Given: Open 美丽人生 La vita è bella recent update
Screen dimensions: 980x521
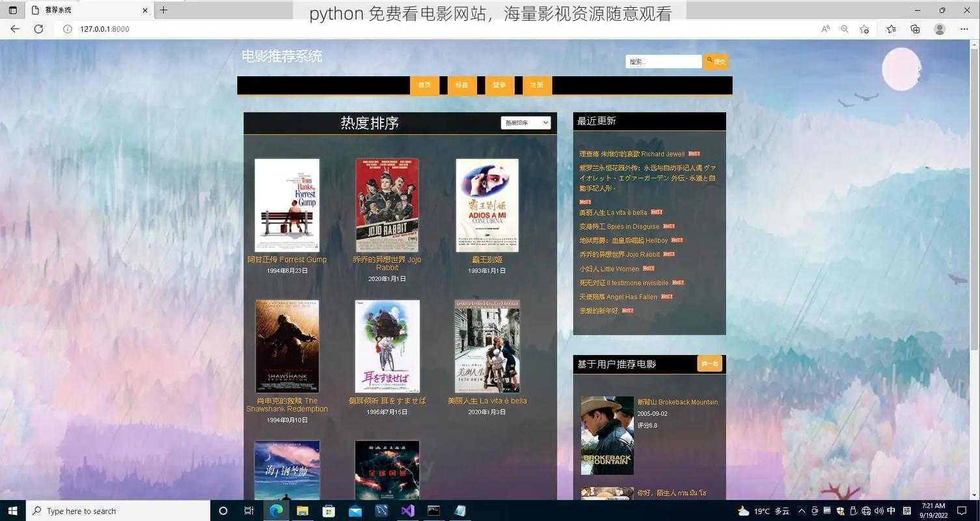Looking at the screenshot, I should click(x=613, y=212).
